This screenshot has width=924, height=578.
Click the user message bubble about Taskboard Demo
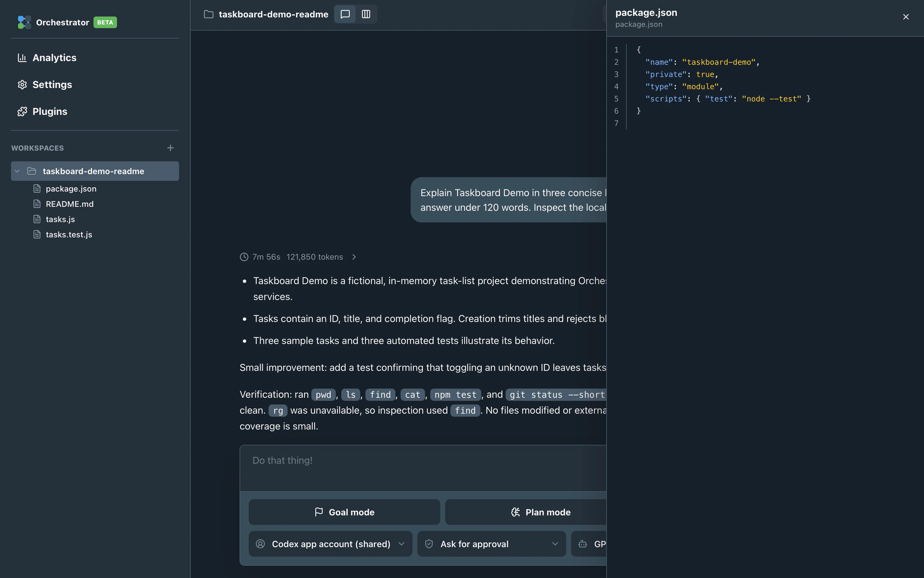[508, 200]
